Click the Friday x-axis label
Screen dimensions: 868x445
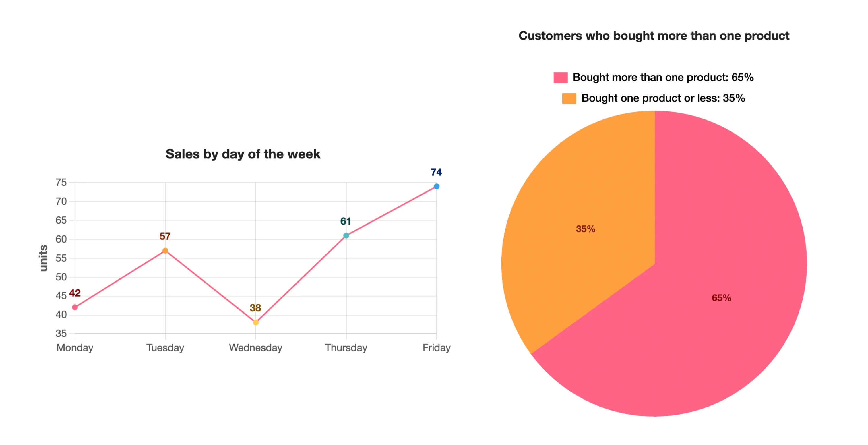436,348
